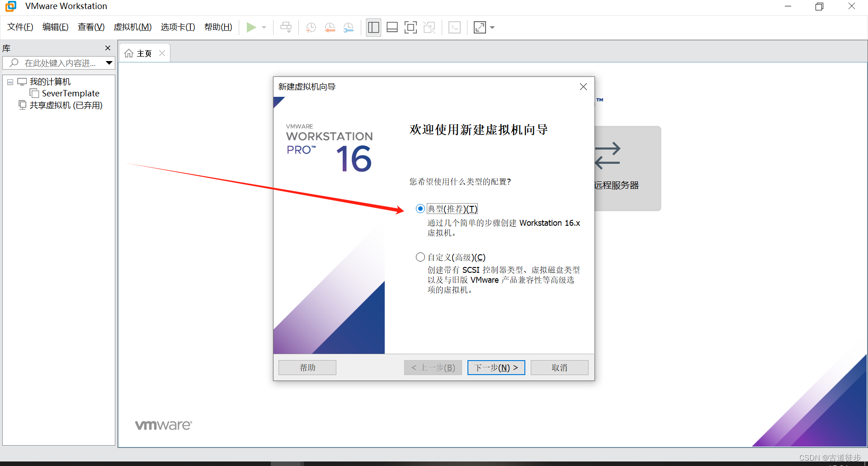This screenshot has width=868, height=466.
Task: Click the 上一步(B) back button
Action: [x=433, y=367]
